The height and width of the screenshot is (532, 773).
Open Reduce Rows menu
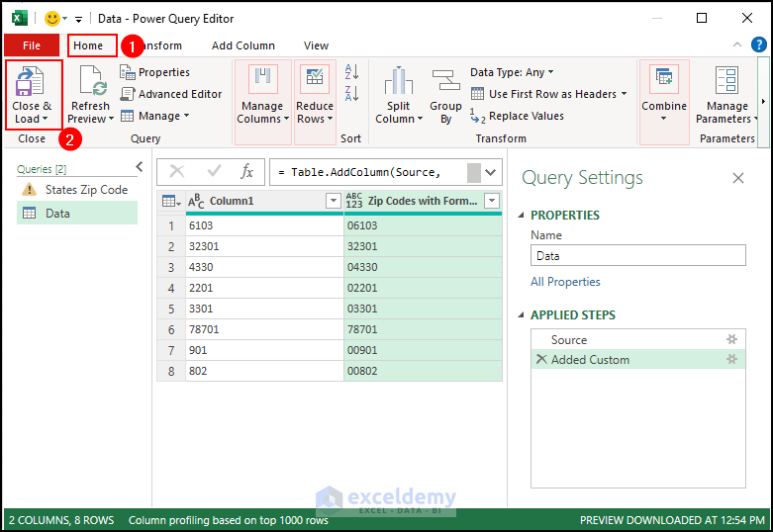tap(315, 102)
